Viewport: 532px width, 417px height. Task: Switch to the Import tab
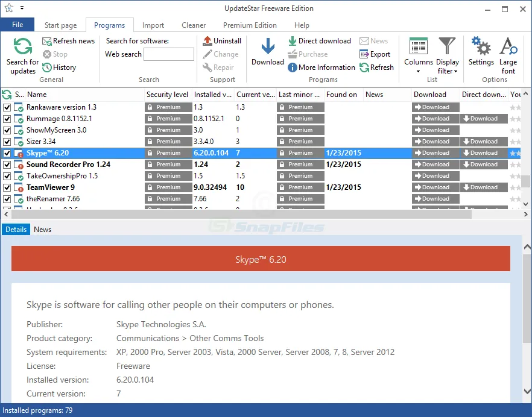(x=153, y=25)
